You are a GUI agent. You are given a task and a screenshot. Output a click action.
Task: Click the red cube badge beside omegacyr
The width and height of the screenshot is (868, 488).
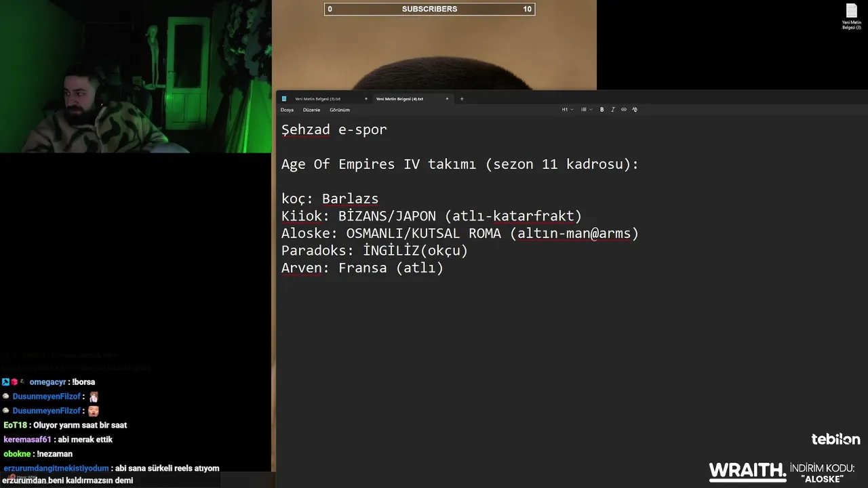point(14,382)
